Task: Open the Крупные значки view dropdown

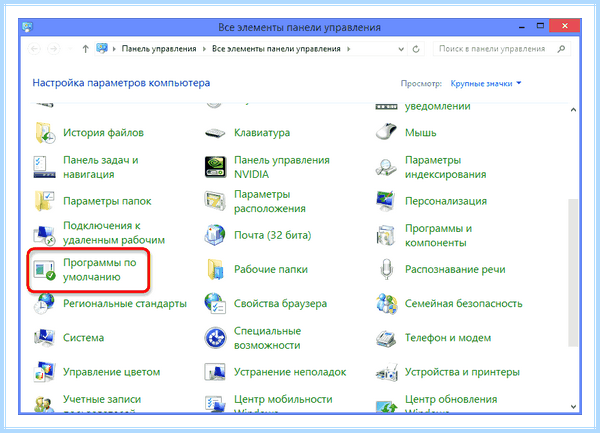Action: tap(486, 83)
